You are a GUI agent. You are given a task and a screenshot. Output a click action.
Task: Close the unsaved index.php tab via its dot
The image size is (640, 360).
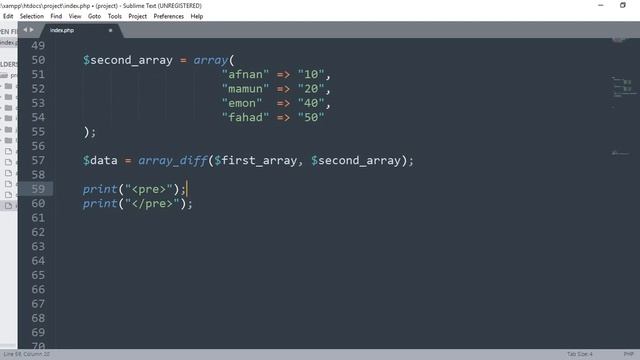pyautogui.click(x=110, y=30)
